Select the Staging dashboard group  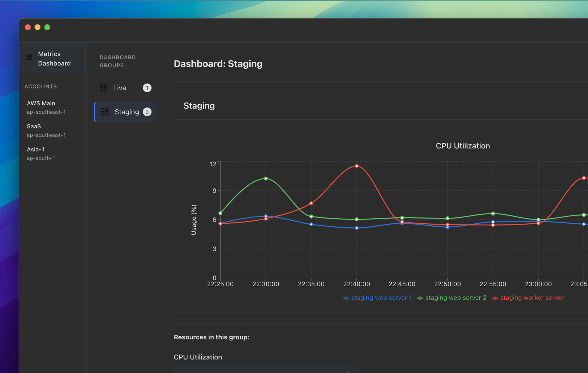[127, 112]
